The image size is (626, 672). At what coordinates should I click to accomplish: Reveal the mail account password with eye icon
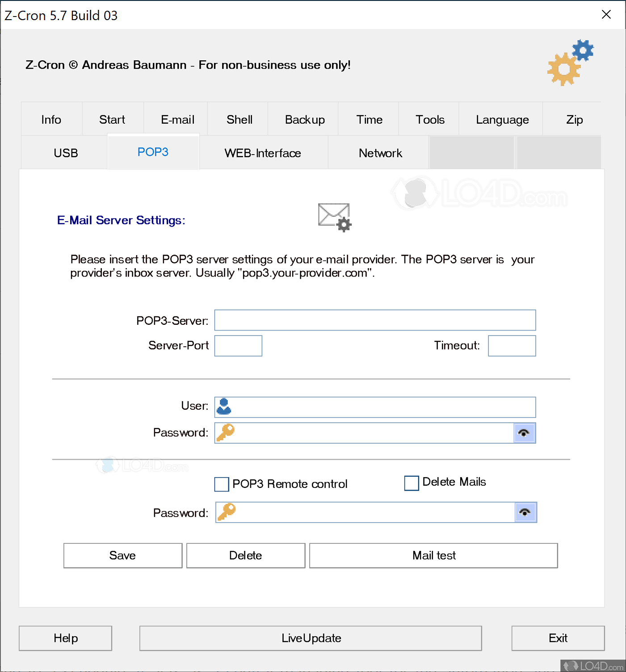(x=524, y=433)
